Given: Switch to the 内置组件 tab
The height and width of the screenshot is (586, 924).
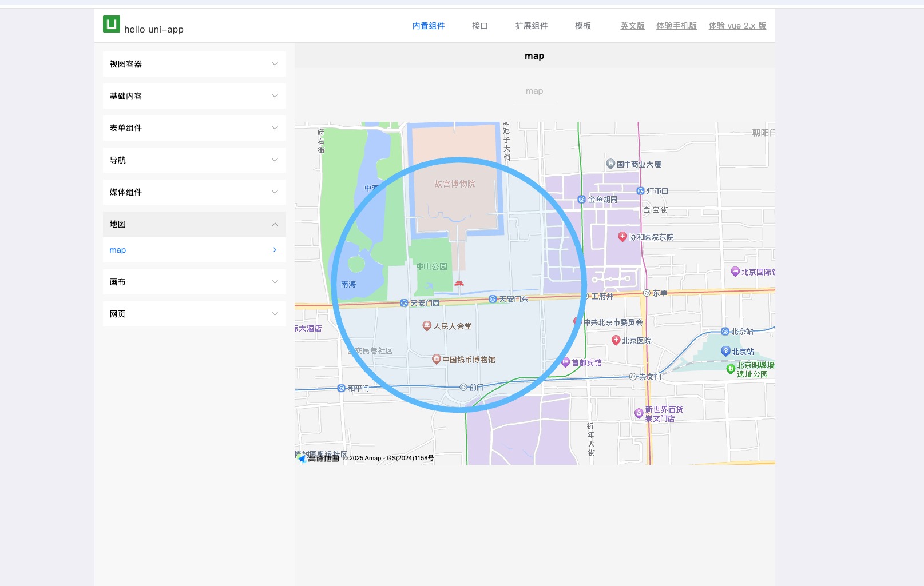Looking at the screenshot, I should pos(429,26).
